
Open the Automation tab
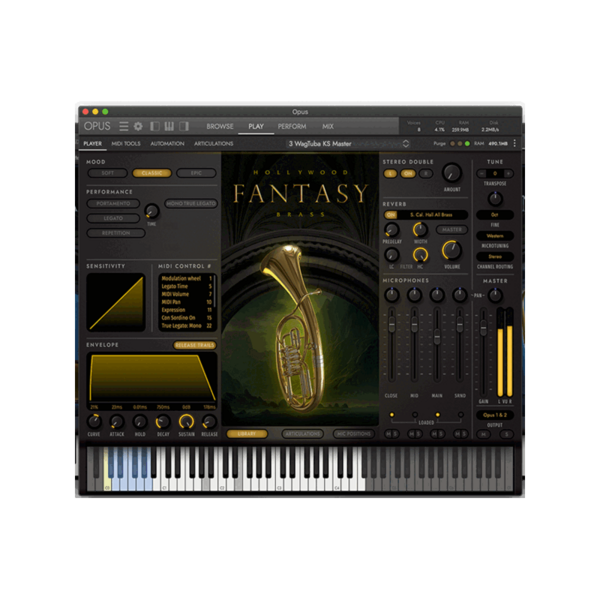click(x=167, y=143)
